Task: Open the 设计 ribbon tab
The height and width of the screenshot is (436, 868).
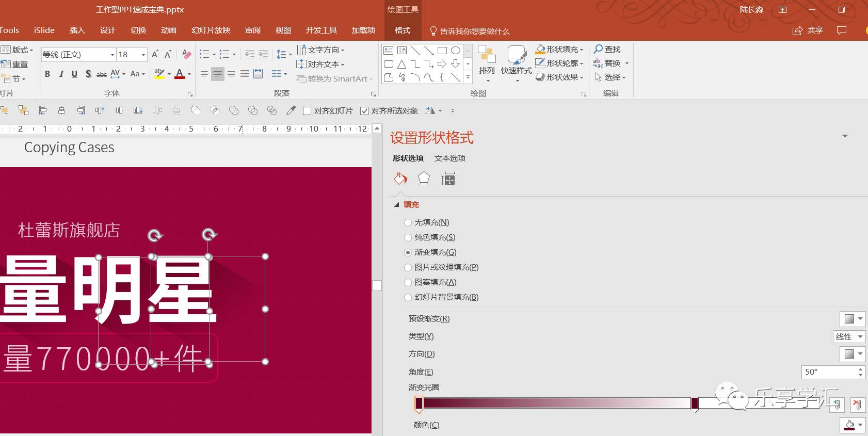Action: (107, 30)
